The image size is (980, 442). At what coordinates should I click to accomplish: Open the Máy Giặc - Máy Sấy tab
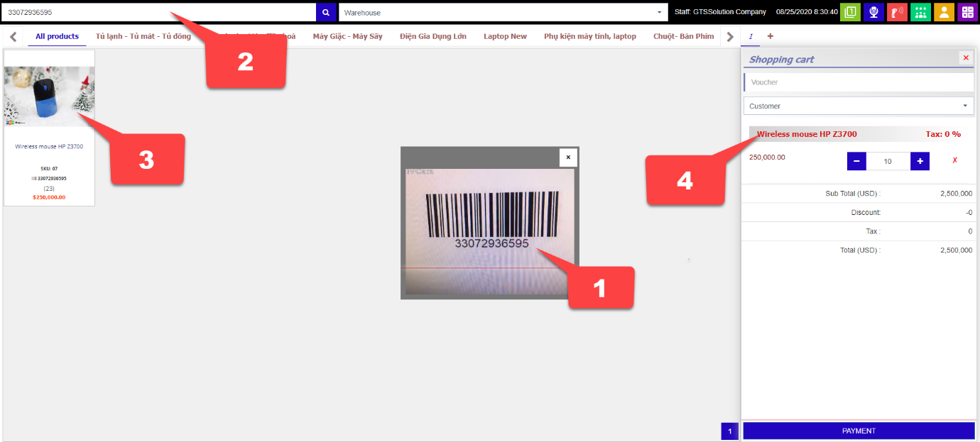tap(347, 36)
